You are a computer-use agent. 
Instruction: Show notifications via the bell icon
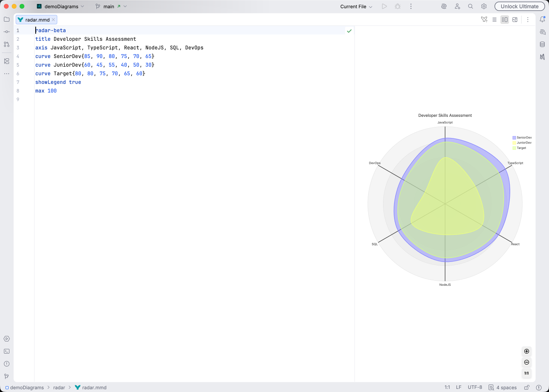click(543, 19)
